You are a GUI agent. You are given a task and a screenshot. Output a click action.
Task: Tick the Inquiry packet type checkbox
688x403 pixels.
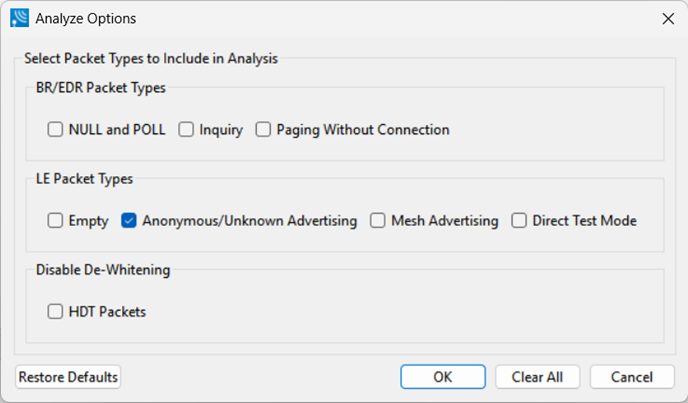(x=186, y=130)
